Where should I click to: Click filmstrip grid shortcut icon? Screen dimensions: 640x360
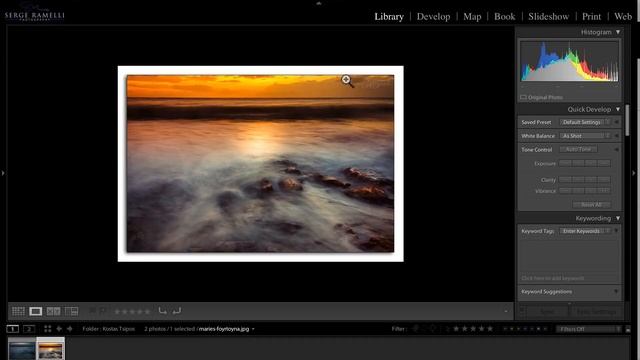pyautogui.click(x=48, y=329)
